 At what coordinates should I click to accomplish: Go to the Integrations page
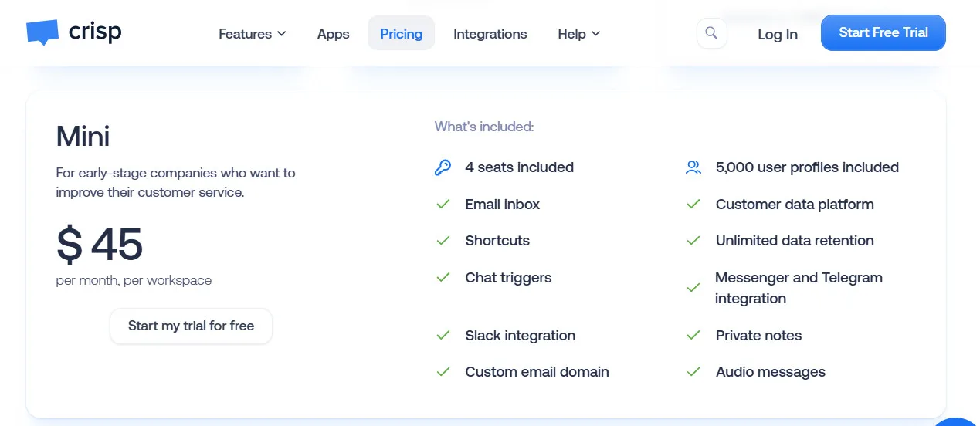(490, 34)
